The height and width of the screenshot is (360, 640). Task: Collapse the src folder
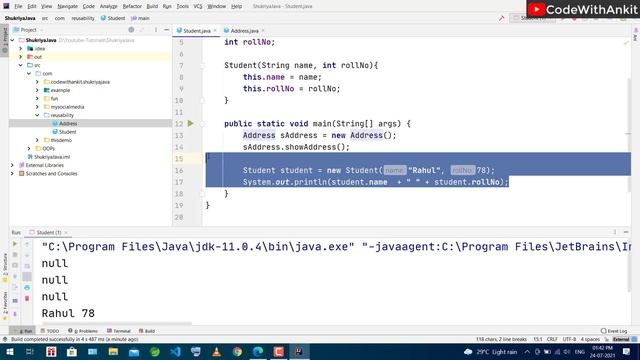click(21, 65)
